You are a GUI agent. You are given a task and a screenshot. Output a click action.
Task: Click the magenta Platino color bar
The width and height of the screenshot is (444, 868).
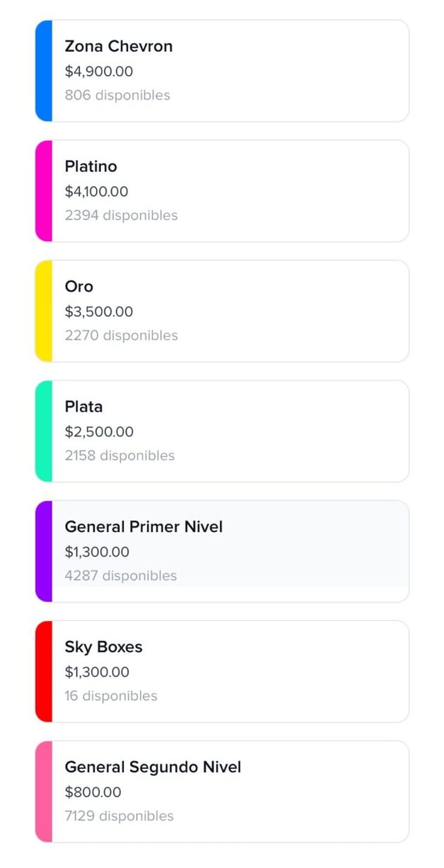(x=44, y=191)
